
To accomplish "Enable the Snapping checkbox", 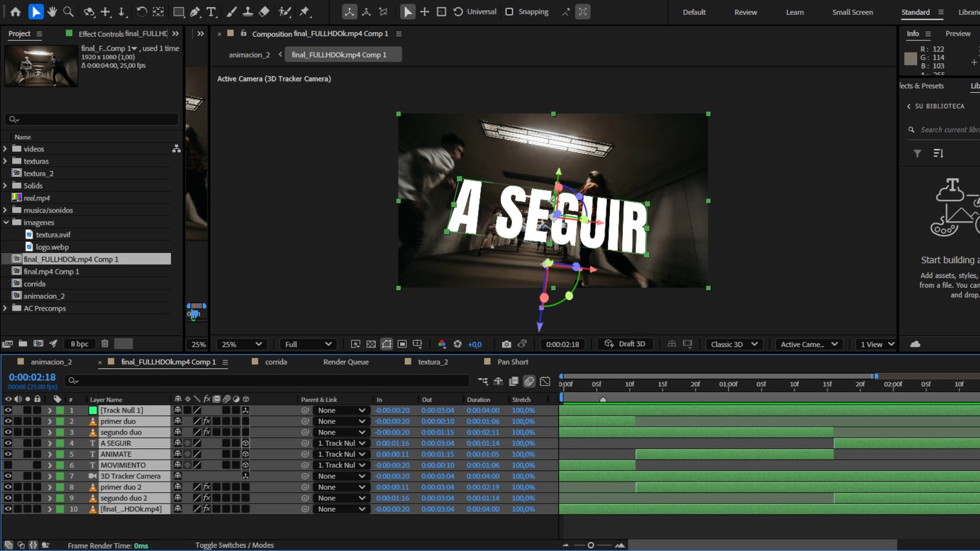I will (509, 12).
